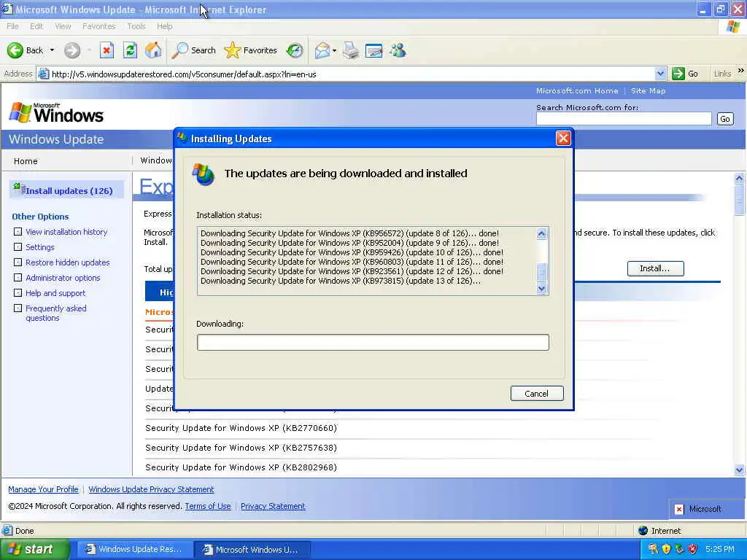
Task: Click the Mail envelope icon
Action: (322, 50)
